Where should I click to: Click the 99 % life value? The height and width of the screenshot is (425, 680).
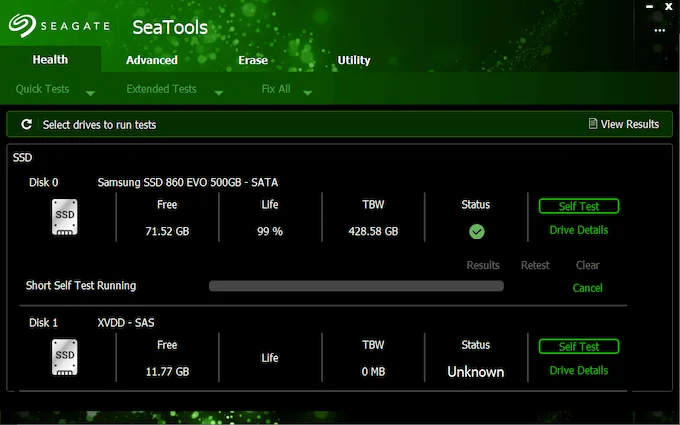pyautogui.click(x=270, y=231)
